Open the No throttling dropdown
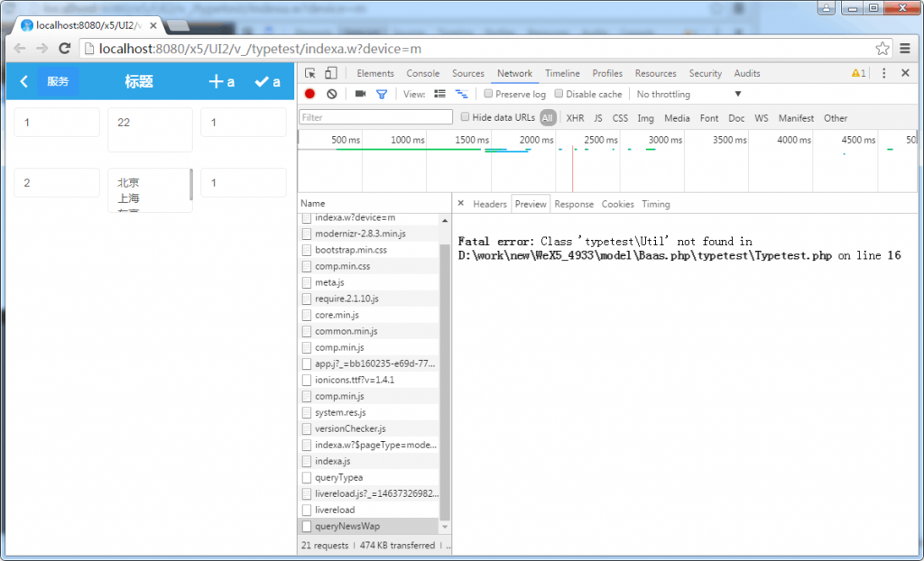This screenshot has width=924, height=561. (x=686, y=94)
